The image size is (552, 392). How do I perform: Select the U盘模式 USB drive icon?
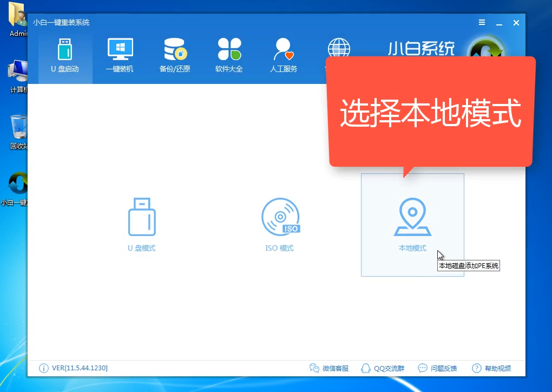pos(142,217)
